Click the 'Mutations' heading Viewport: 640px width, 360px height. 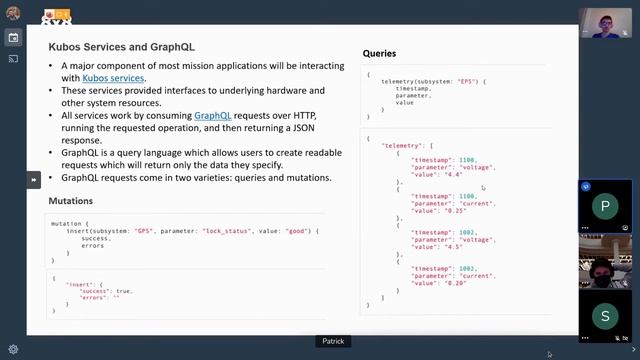click(71, 201)
